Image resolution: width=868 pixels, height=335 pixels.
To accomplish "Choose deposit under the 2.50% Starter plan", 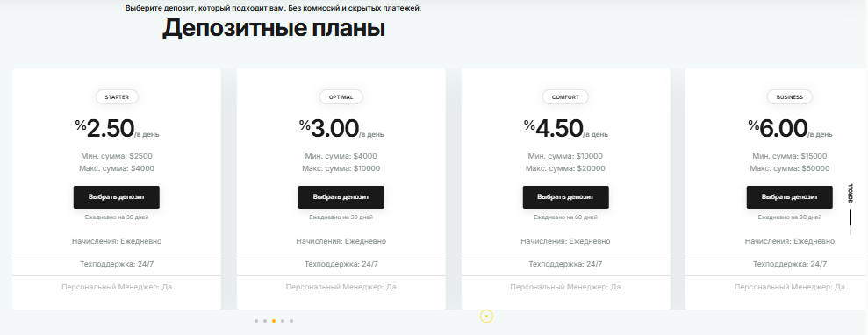I will point(116,197).
